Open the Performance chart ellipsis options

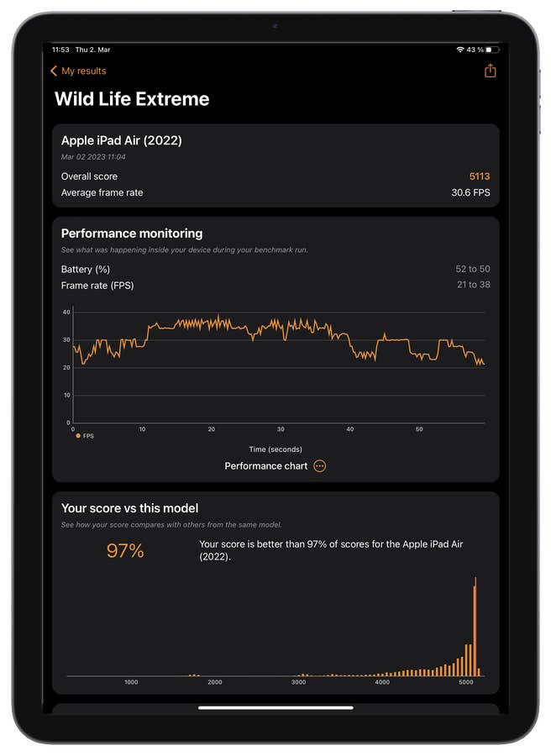[x=319, y=466]
